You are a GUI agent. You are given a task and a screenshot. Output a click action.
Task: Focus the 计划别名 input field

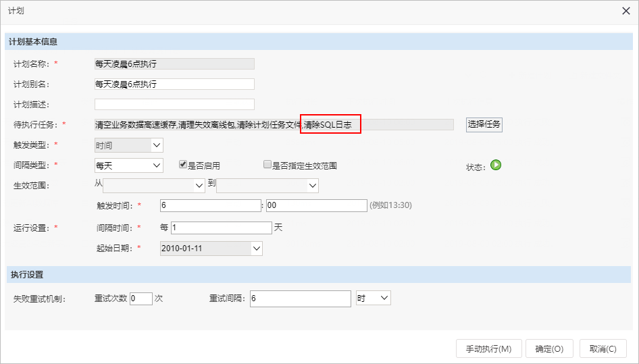(x=174, y=84)
